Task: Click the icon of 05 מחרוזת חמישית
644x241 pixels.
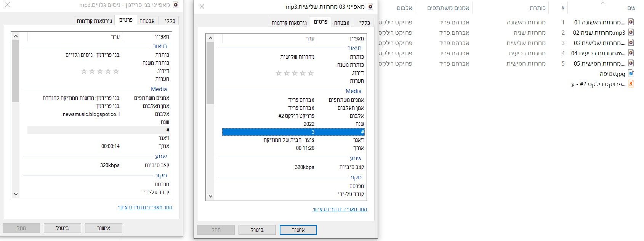Action: point(631,63)
